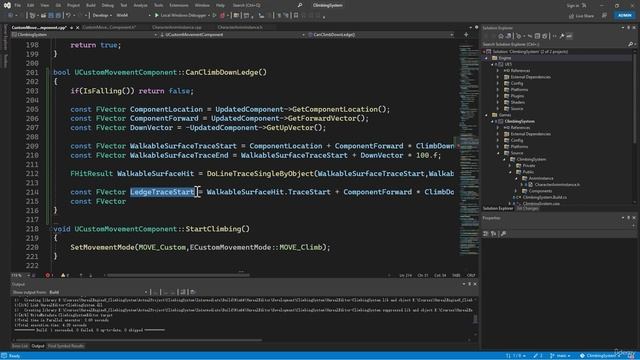This screenshot has width=640, height=360.
Task: Open the Debug menu
Action: point(107,5)
